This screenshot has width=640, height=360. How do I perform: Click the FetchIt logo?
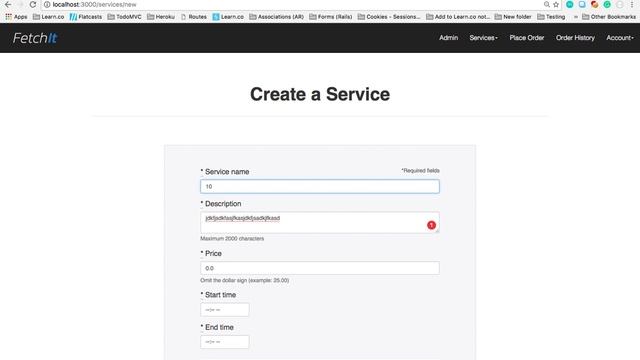pos(35,38)
